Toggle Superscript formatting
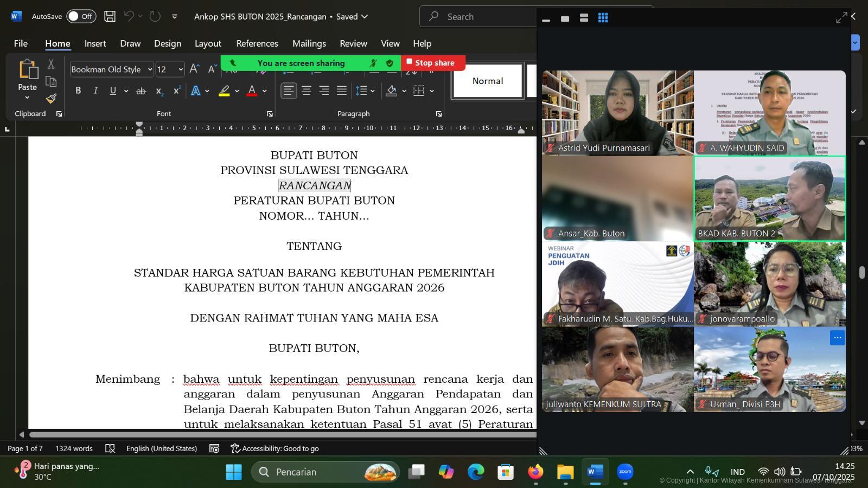This screenshot has width=868, height=488. (176, 91)
